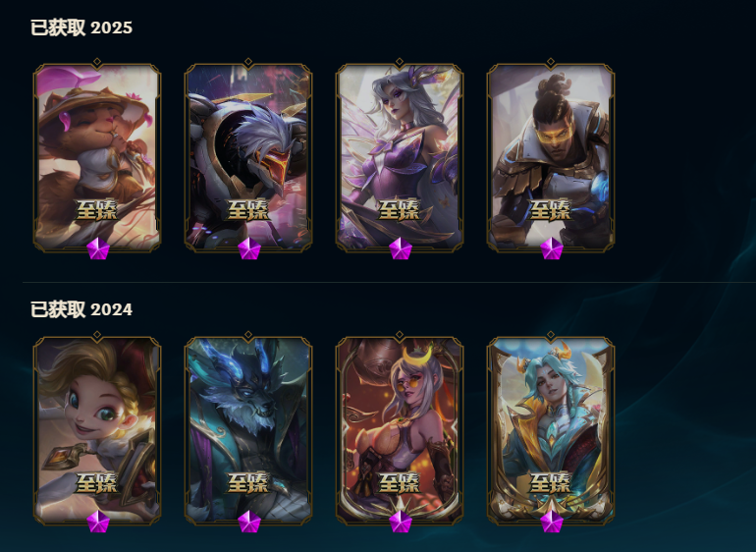Image resolution: width=756 pixels, height=552 pixels.
Task: Select the woman with orange glasses skin card
Action: pyautogui.click(x=400, y=429)
